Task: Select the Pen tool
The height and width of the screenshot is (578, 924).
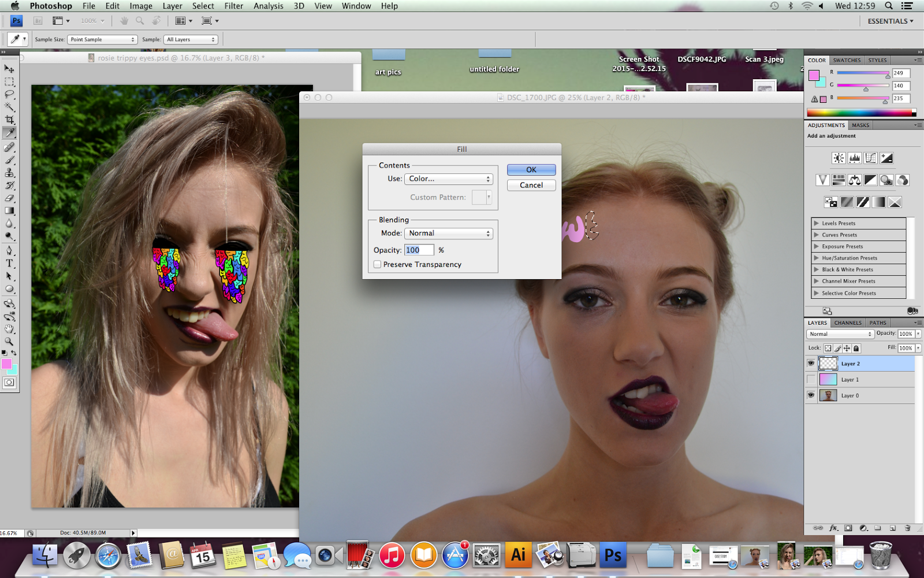Action: coord(9,250)
